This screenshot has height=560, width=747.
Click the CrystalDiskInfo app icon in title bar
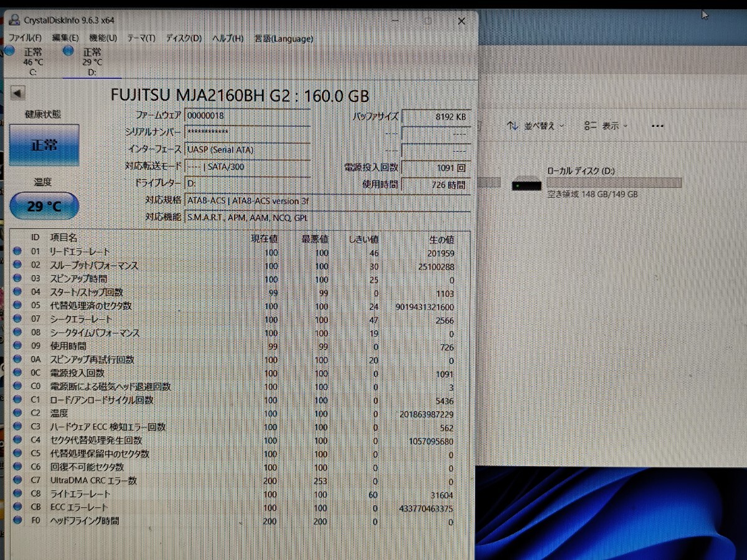(15, 21)
